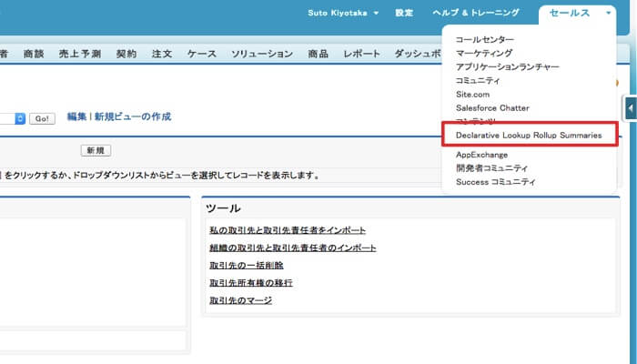
Task: Open the 商談 tab
Action: (33, 55)
